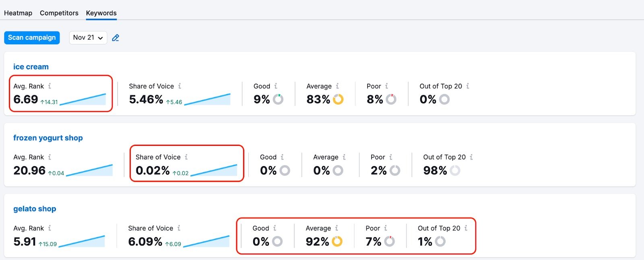This screenshot has height=260, width=644.
Task: Click the Avg. Rank info icon for ice cream
Action: pos(50,86)
